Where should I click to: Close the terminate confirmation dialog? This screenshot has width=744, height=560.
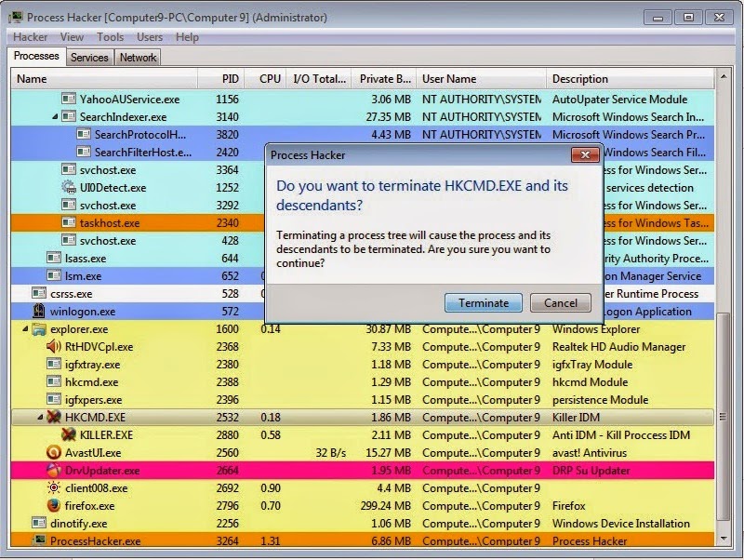click(x=585, y=154)
